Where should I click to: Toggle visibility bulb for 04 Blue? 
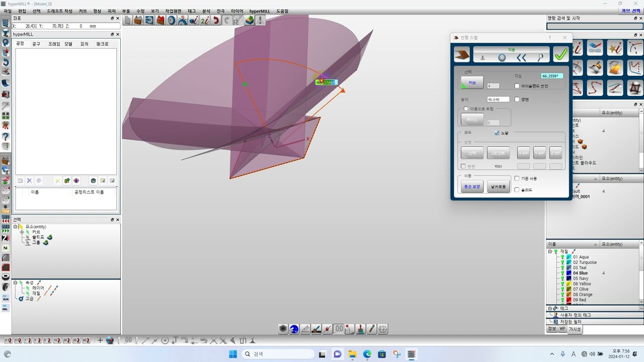pyautogui.click(x=562, y=273)
